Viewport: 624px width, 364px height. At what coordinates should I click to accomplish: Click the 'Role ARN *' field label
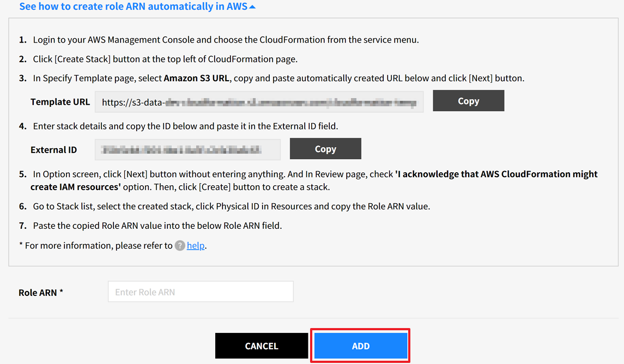[x=41, y=293]
